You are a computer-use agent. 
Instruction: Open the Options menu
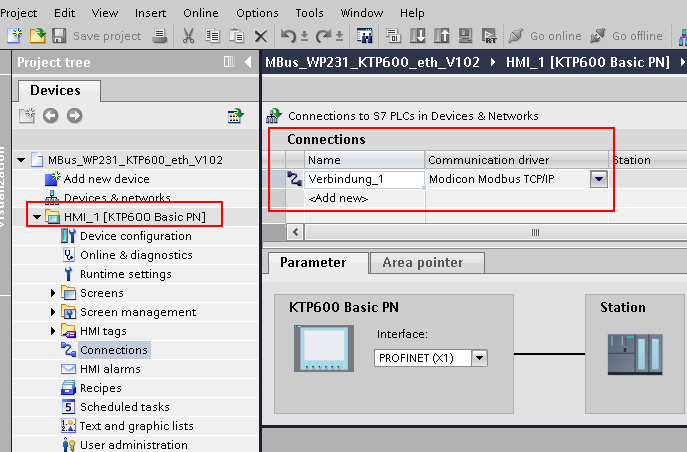(x=257, y=13)
